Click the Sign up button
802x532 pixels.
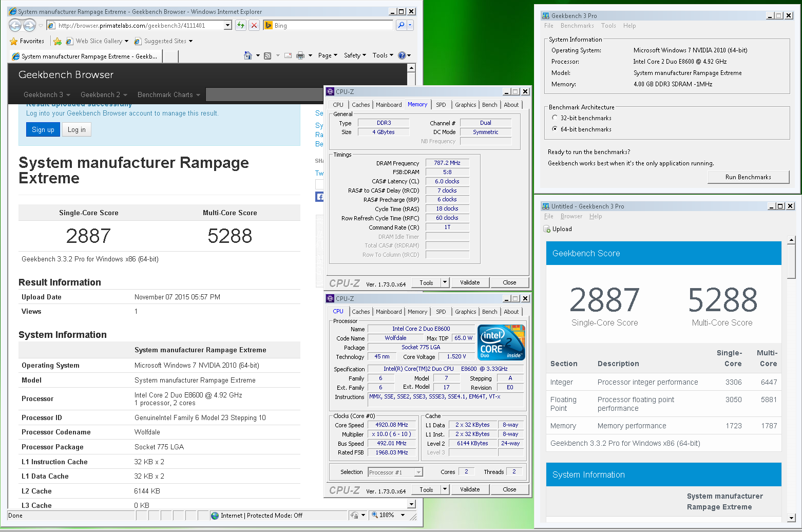(43, 129)
